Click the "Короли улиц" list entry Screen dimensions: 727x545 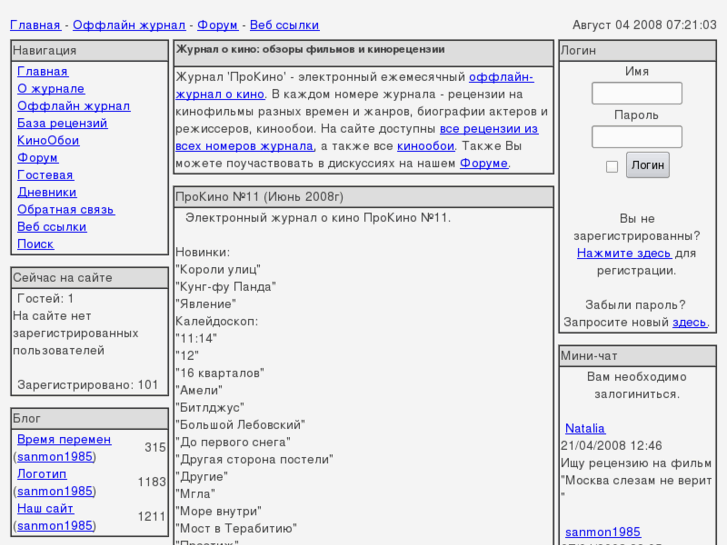[218, 270]
